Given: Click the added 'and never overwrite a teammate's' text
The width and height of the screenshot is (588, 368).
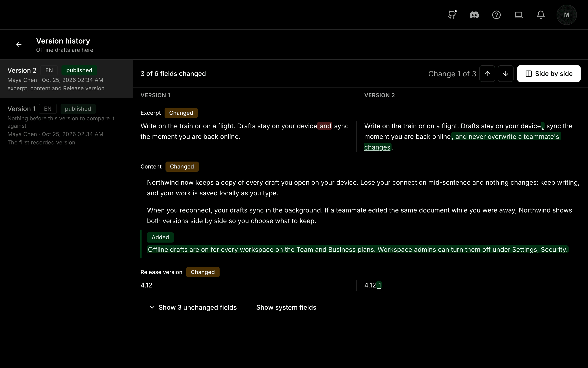Looking at the screenshot, I should 506,137.
